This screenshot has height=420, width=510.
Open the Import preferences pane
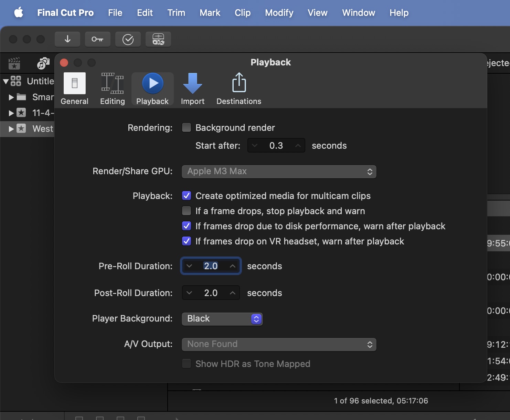(x=193, y=88)
